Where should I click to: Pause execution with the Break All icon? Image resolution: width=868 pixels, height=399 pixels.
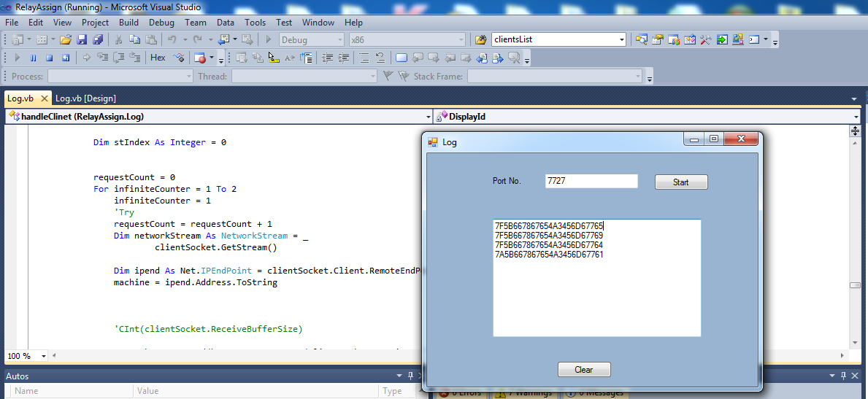click(34, 58)
